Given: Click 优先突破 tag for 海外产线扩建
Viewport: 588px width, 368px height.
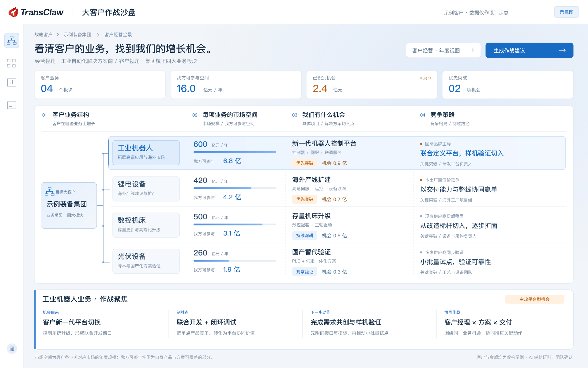Looking at the screenshot, I should [304, 199].
